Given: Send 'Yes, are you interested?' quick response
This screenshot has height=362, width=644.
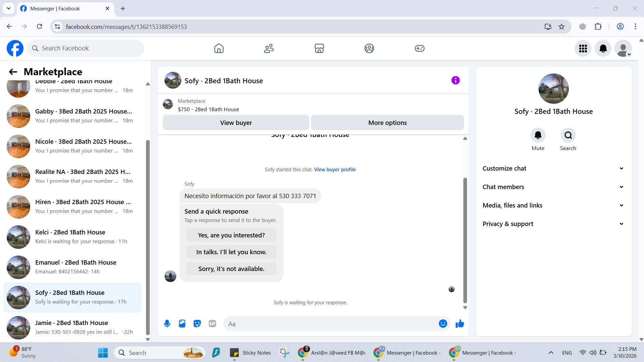Looking at the screenshot, I should (231, 235).
